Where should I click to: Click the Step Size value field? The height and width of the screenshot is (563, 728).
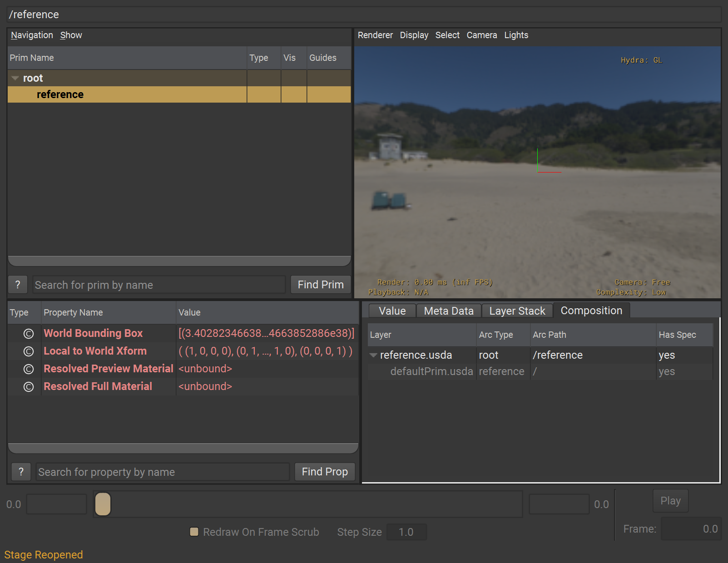point(406,532)
